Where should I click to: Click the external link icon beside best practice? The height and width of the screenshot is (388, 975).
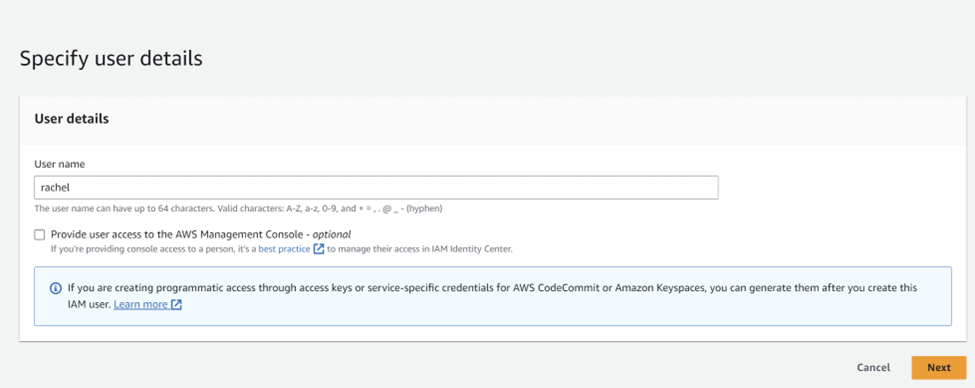(318, 249)
